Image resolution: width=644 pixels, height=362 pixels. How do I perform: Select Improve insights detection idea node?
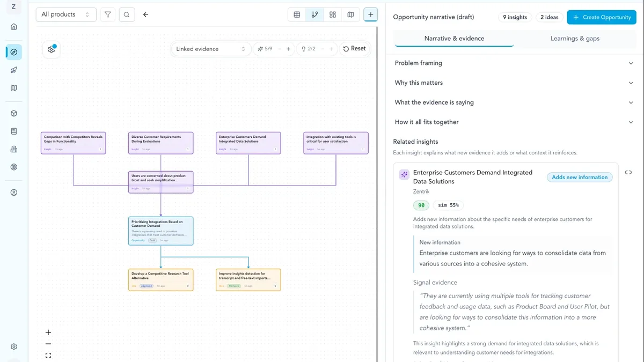[x=248, y=280]
